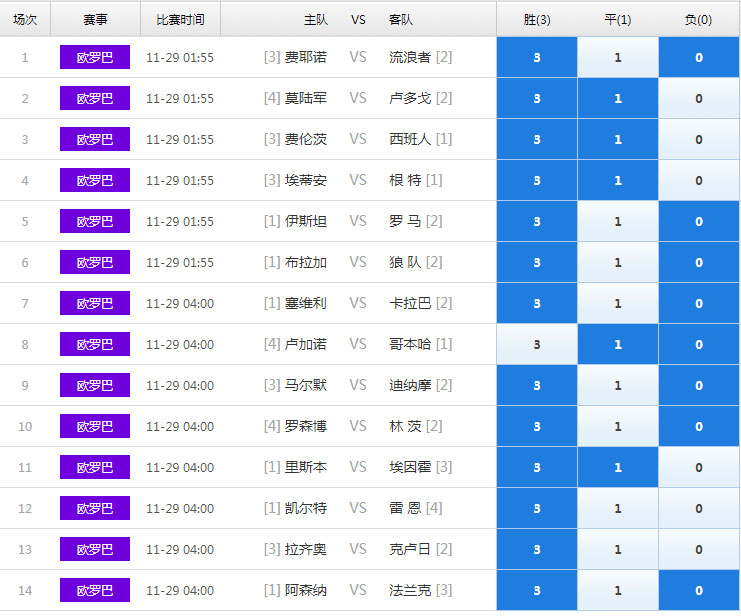Toggle loss (0) for 伊斯坦 vs 罗马
This screenshot has width=741, height=616.
[698, 221]
